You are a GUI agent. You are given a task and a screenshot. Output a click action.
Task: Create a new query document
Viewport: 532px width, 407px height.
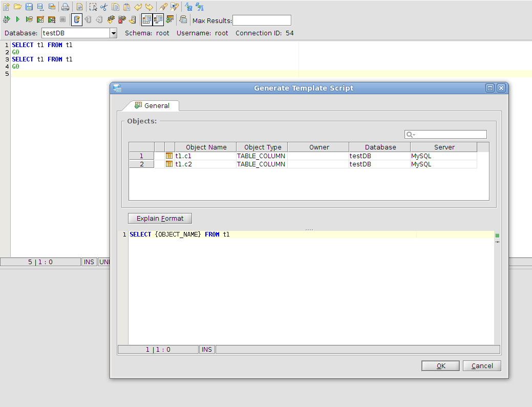6,7
